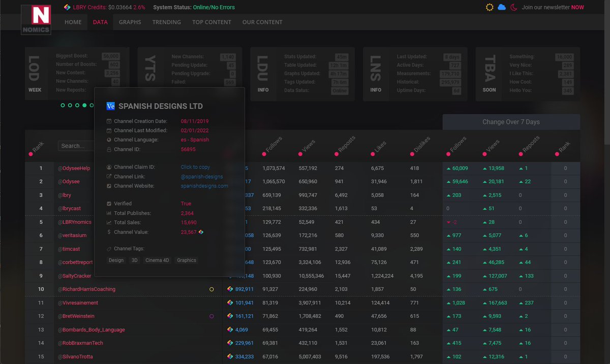This screenshot has width=610, height=364.
Task: Click the Channel Last Modified calendar icon
Action: pyautogui.click(x=109, y=130)
